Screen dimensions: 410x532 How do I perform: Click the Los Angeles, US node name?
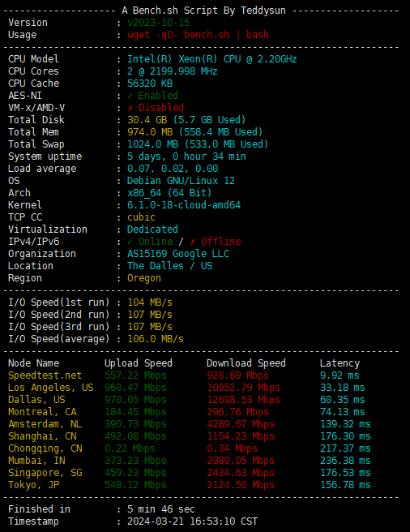50,388
